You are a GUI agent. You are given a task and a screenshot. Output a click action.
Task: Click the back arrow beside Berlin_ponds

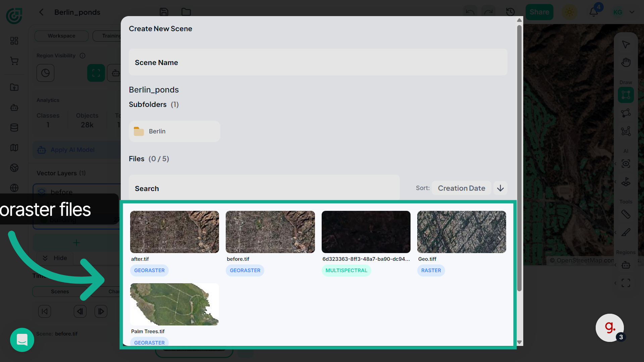tap(41, 12)
